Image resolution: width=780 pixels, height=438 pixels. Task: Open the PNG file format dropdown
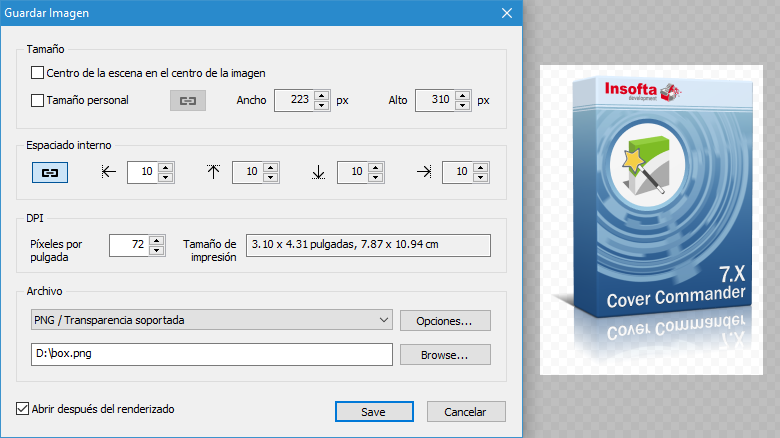211,320
